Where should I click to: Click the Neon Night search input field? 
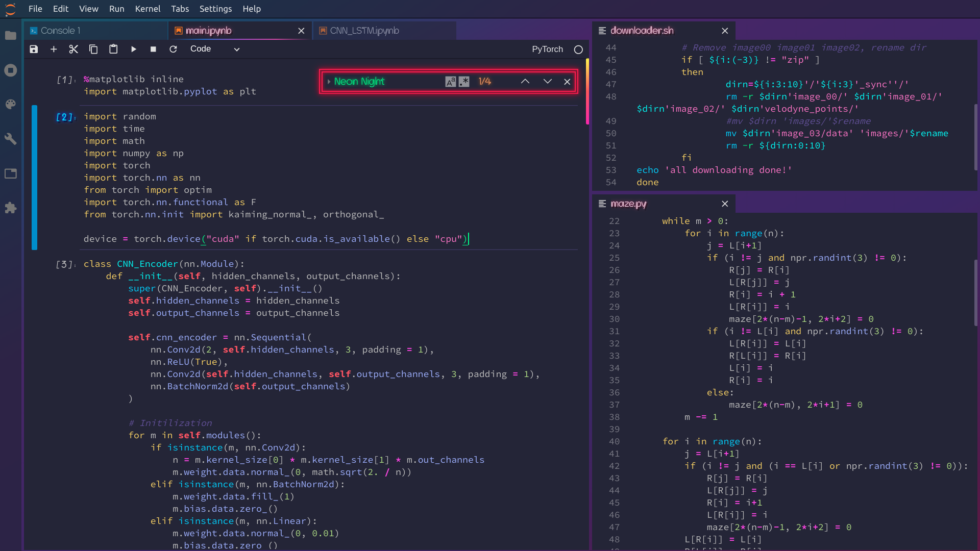(x=388, y=82)
